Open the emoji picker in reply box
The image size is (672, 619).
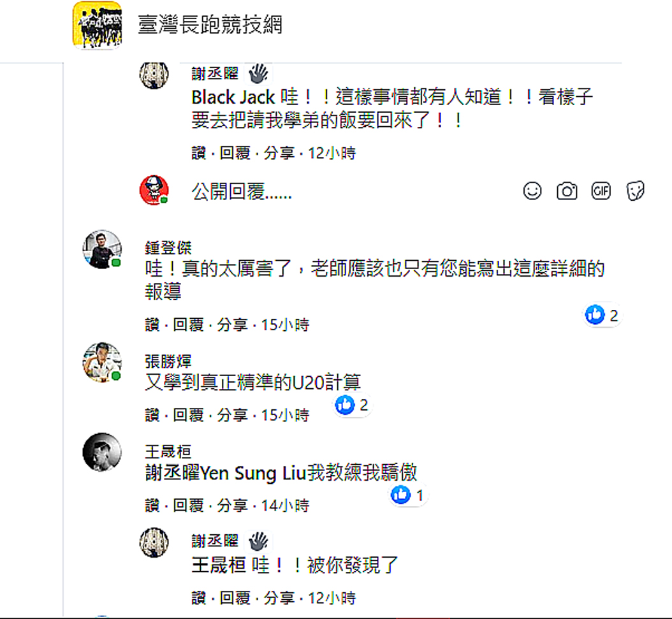(x=532, y=191)
